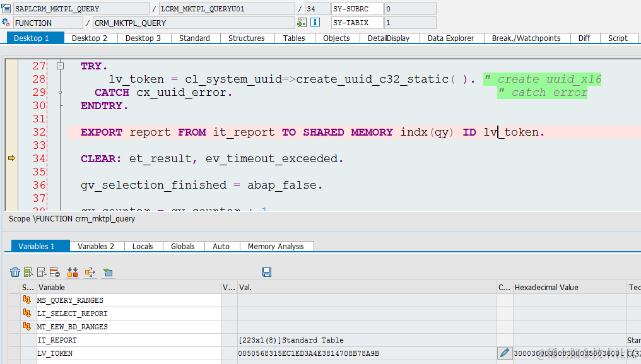Click the blue information icon
Viewport: 641px width, 364px height.
pyautogui.click(x=315, y=23)
